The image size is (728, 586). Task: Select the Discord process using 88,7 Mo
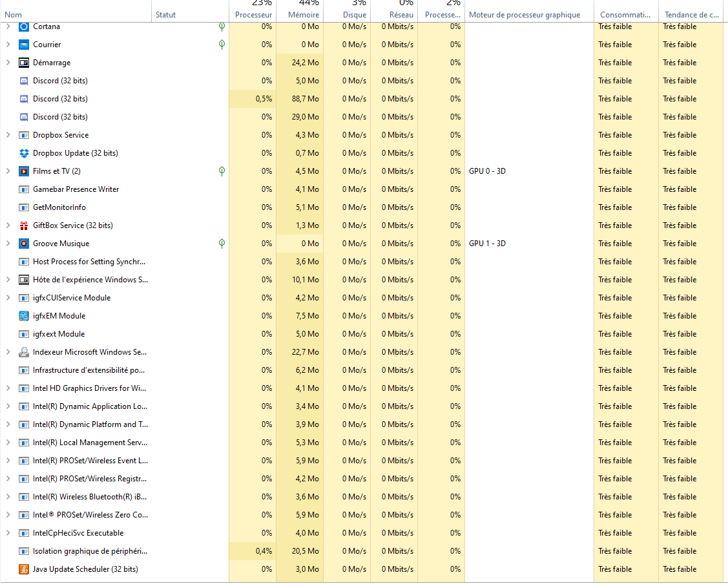(x=60, y=99)
